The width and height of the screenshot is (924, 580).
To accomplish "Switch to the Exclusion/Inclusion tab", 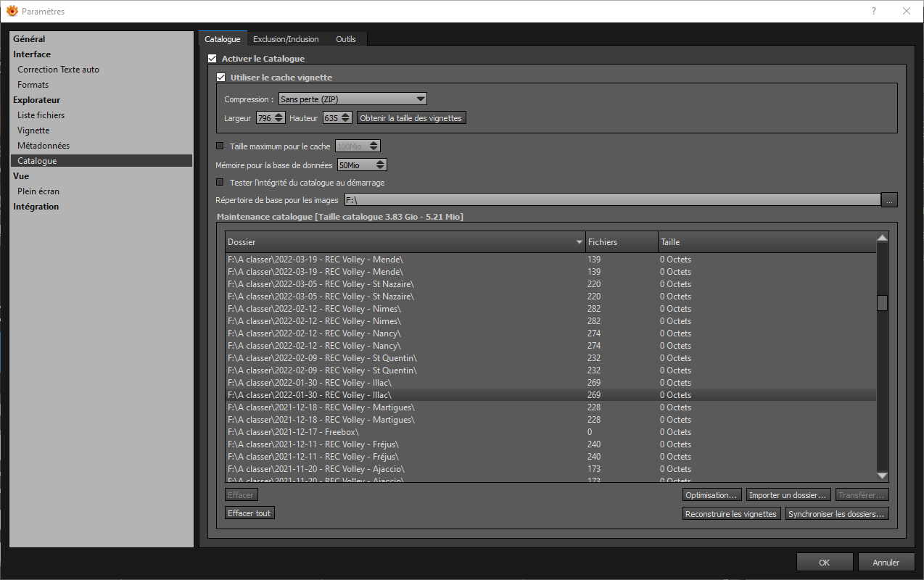I will click(x=286, y=39).
